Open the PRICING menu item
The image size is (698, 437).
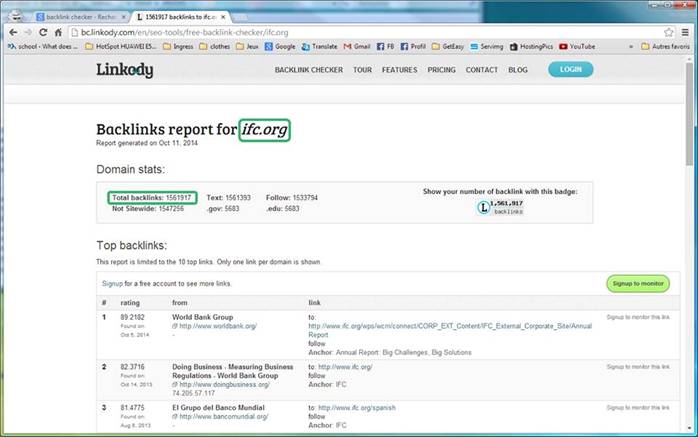tap(441, 70)
